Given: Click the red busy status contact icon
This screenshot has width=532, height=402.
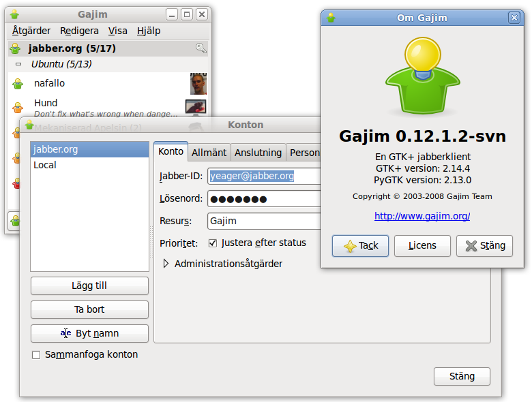Looking at the screenshot, I should (x=16, y=183).
